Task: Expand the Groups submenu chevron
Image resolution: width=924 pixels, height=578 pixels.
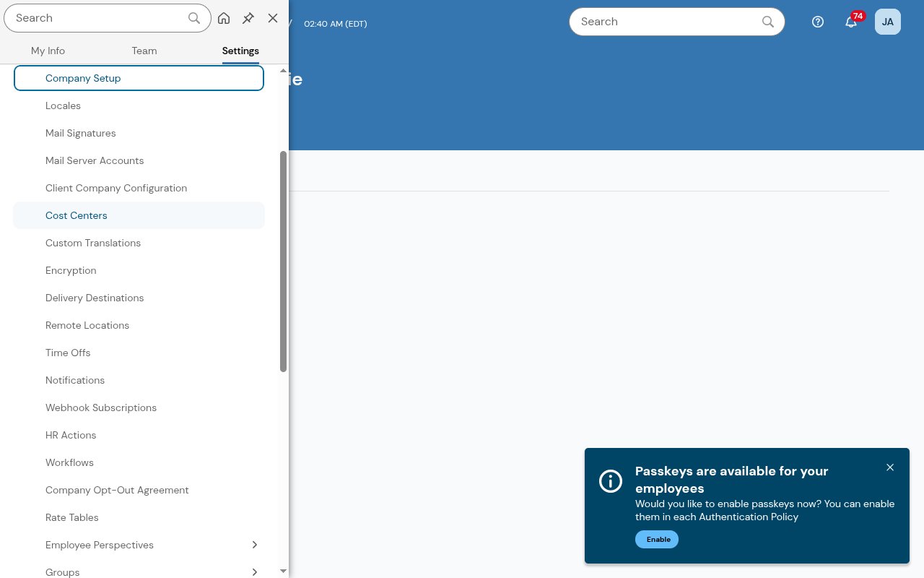Action: pos(255,572)
